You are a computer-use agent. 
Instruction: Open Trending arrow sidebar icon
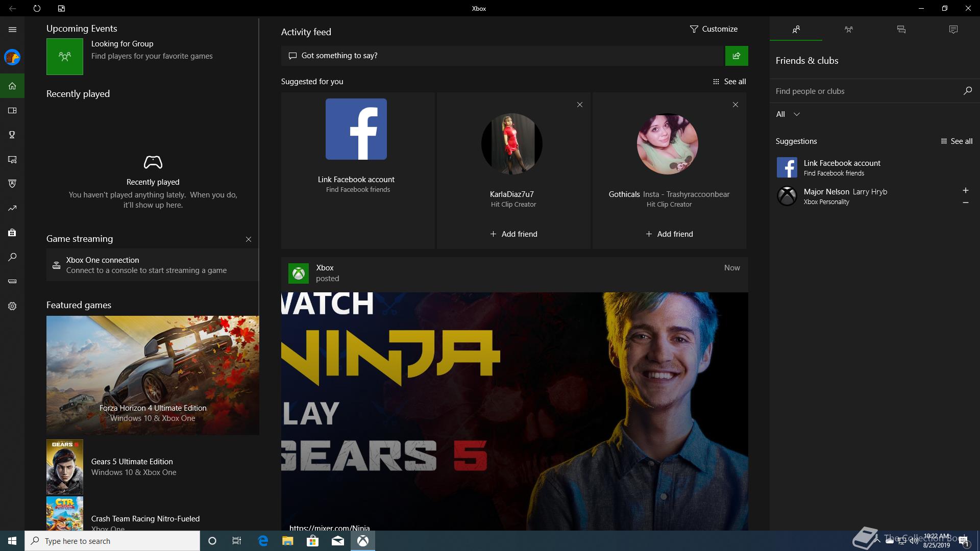coord(12,208)
